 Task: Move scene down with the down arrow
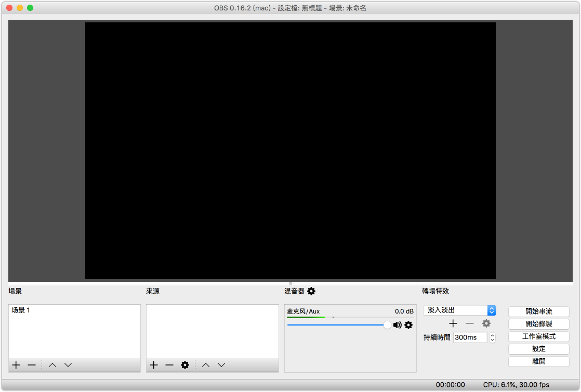coord(68,365)
